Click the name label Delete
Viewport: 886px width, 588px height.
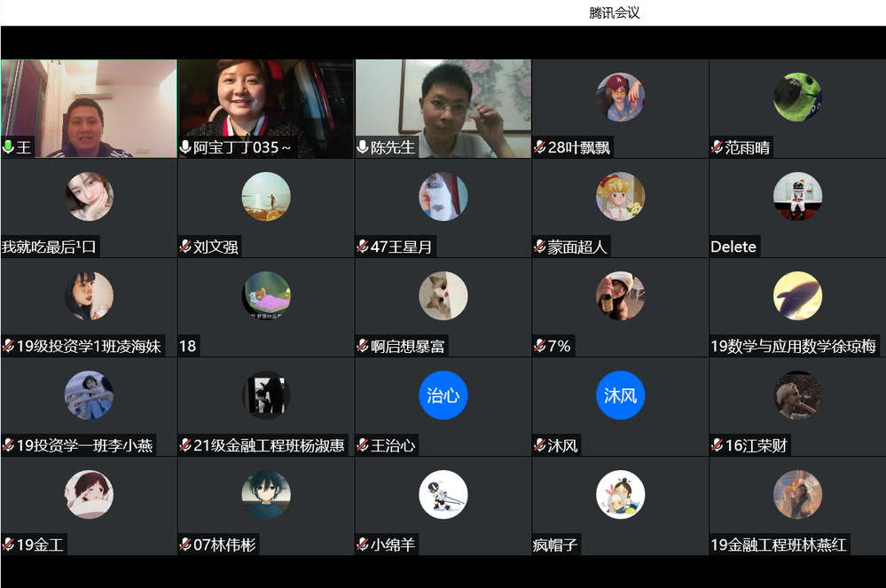733,247
